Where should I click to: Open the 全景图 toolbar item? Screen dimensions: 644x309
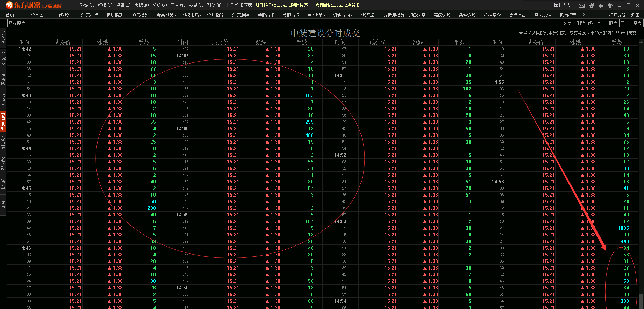(37, 15)
